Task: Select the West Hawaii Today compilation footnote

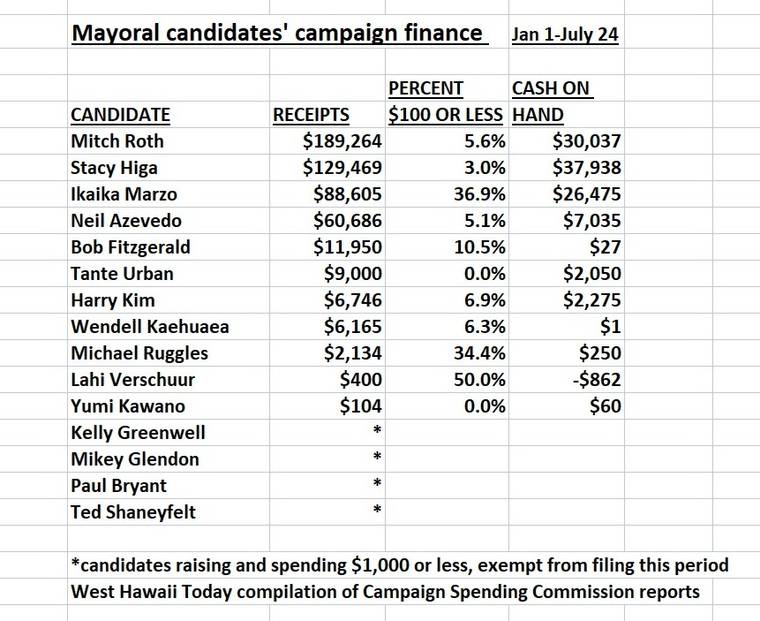Action: click(x=385, y=591)
